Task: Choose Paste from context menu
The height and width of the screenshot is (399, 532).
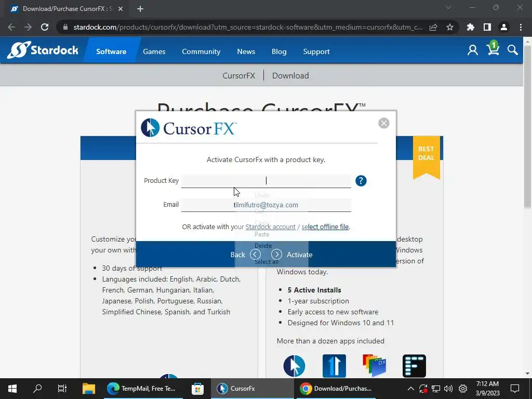Action: [x=262, y=234]
